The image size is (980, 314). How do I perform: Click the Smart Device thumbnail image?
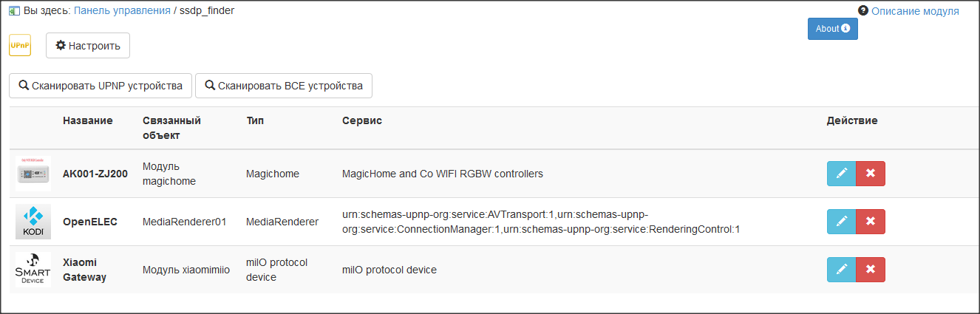point(33,270)
